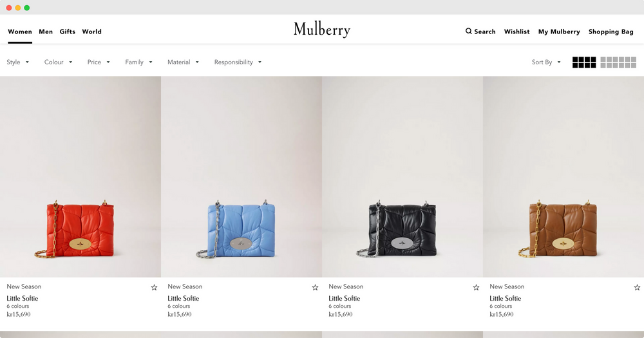Open the Colour filter dropdown

(x=59, y=62)
